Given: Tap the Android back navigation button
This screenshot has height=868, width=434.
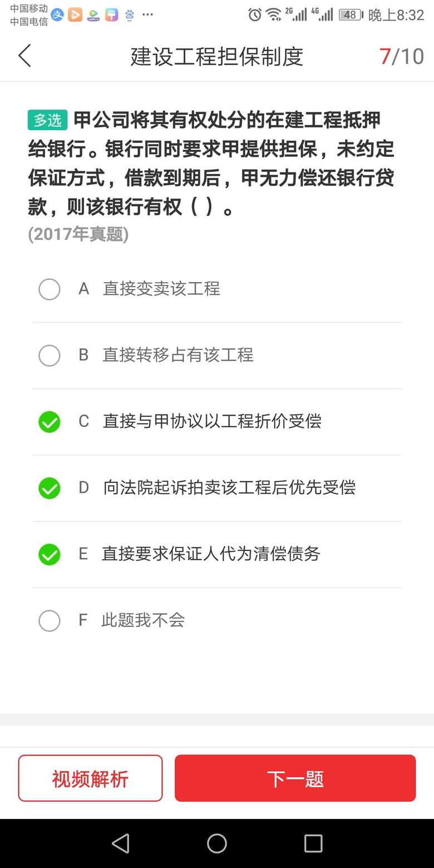Looking at the screenshot, I should 121,843.
